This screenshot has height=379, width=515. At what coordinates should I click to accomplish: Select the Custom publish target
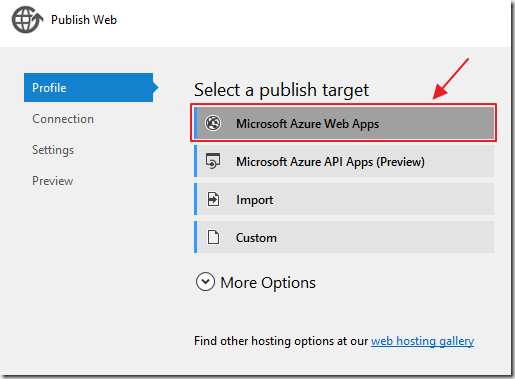344,237
